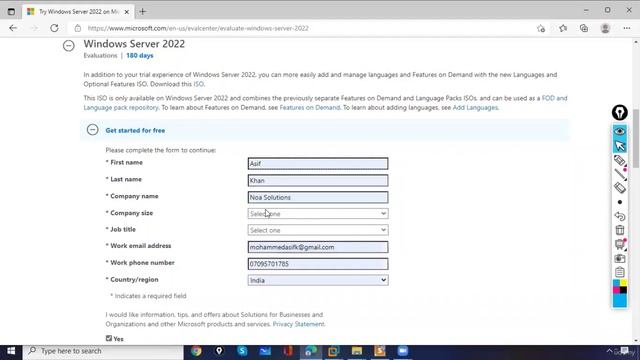This screenshot has width=640, height=360.
Task: Open the Add Languages link
Action: coord(475,108)
